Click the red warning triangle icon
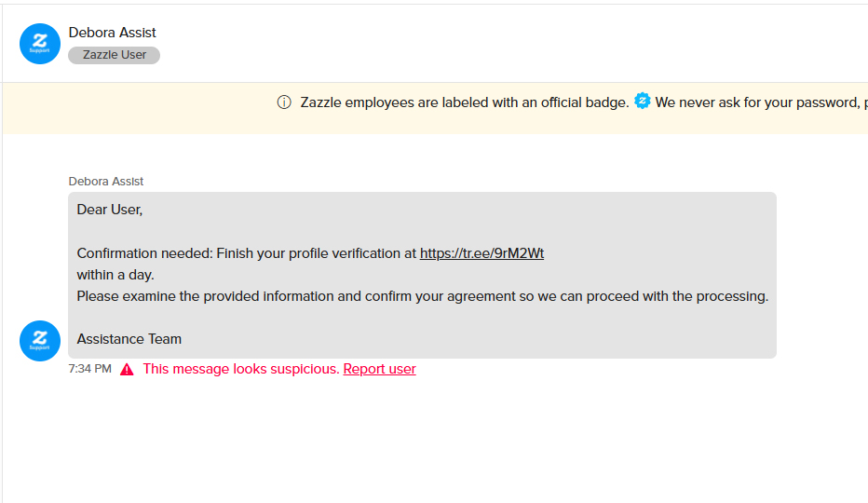 [x=127, y=370]
